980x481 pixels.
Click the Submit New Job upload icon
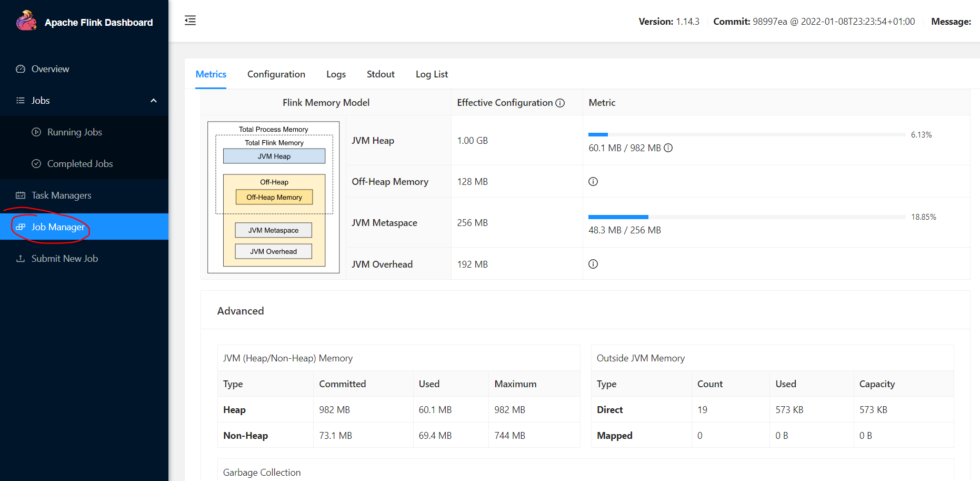tap(21, 259)
